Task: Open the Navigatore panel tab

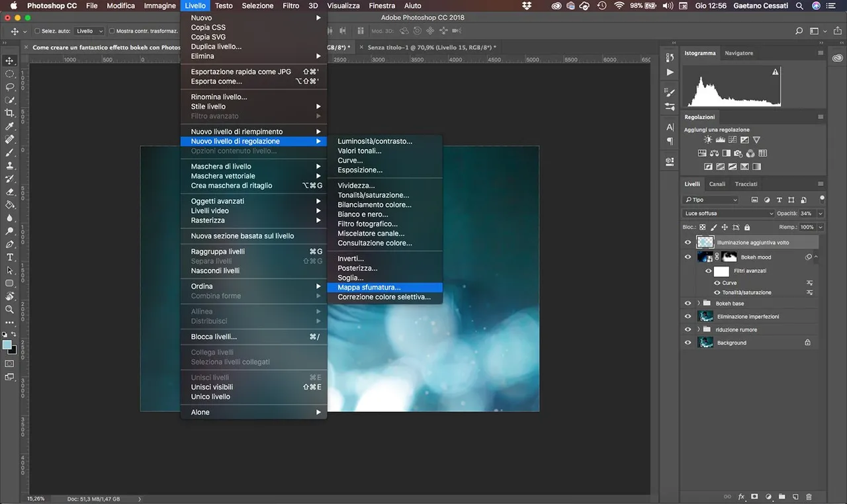Action: [738, 53]
